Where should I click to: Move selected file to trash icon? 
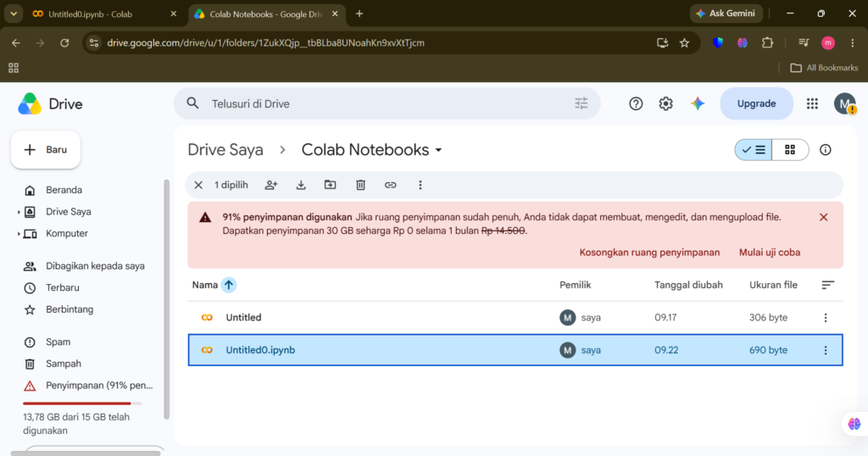coord(360,185)
